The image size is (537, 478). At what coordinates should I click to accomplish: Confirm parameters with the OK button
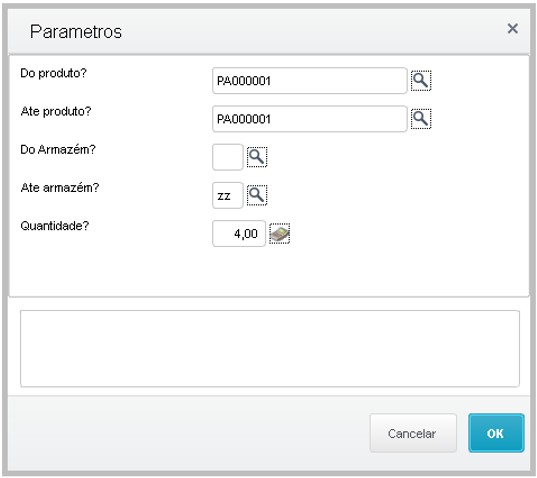click(x=496, y=433)
